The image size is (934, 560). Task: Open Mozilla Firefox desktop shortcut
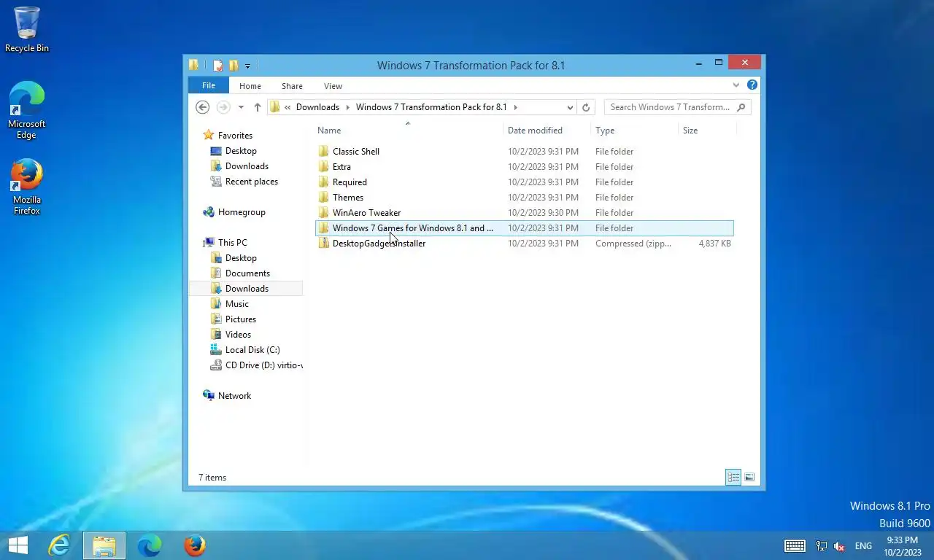pos(27,187)
